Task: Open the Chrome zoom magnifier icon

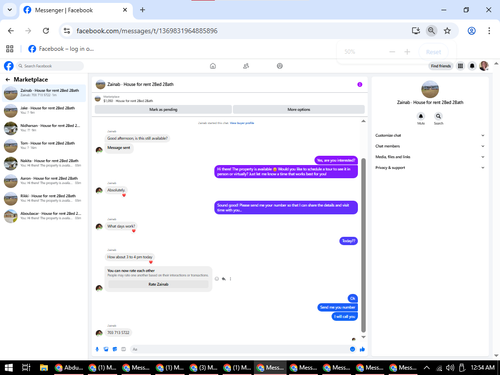Action: [431, 31]
